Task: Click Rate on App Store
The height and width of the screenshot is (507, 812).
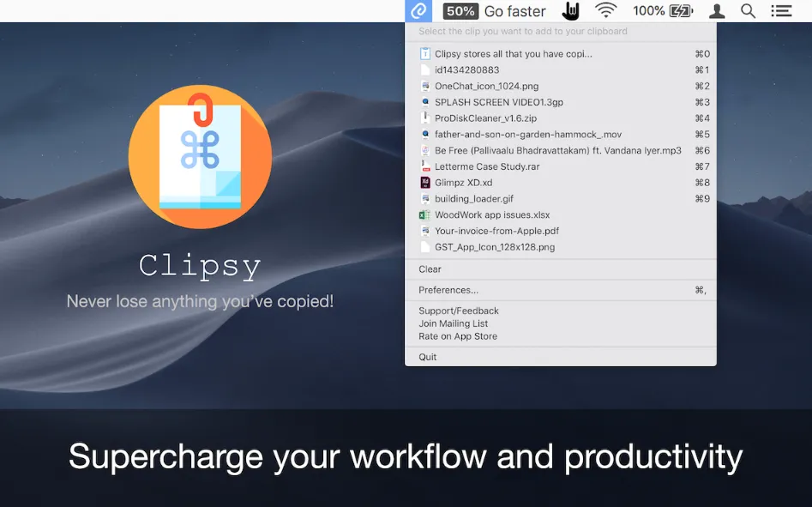Action: [560, 336]
